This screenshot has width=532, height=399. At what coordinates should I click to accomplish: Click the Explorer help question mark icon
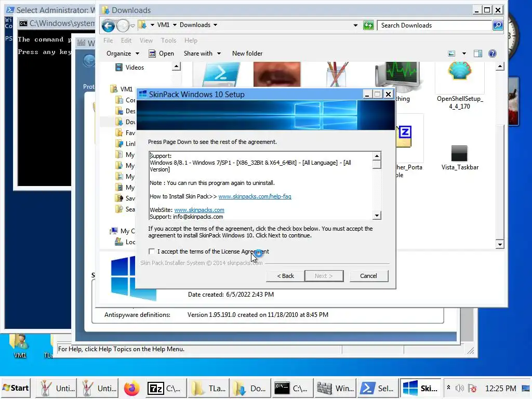[493, 54]
